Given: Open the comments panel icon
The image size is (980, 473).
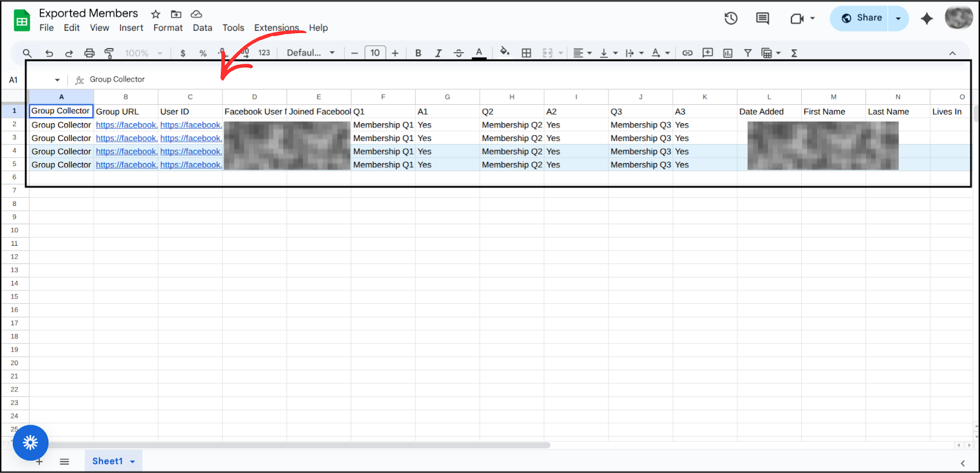Looking at the screenshot, I should click(x=763, y=18).
